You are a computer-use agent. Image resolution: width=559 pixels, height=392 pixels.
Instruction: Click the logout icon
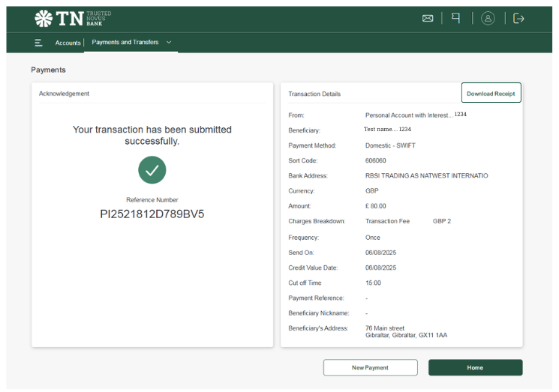518,18
